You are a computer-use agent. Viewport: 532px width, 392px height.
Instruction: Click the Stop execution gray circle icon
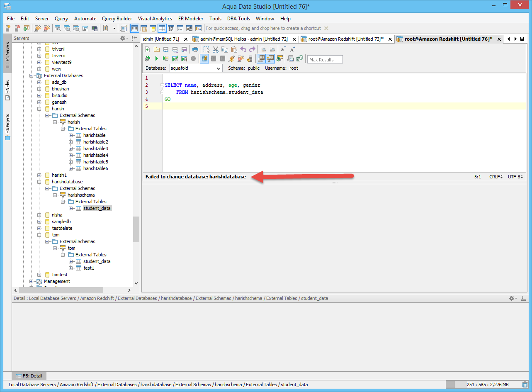[193, 59]
